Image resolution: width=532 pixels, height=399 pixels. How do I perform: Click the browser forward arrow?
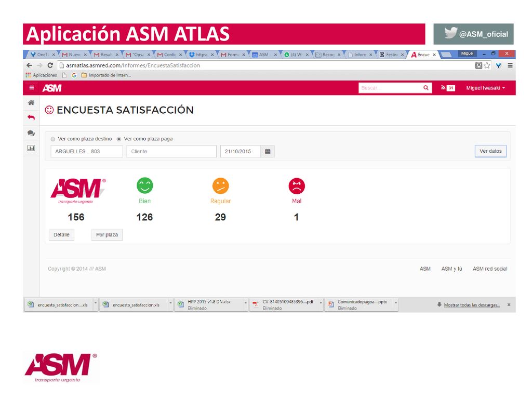tap(39, 65)
